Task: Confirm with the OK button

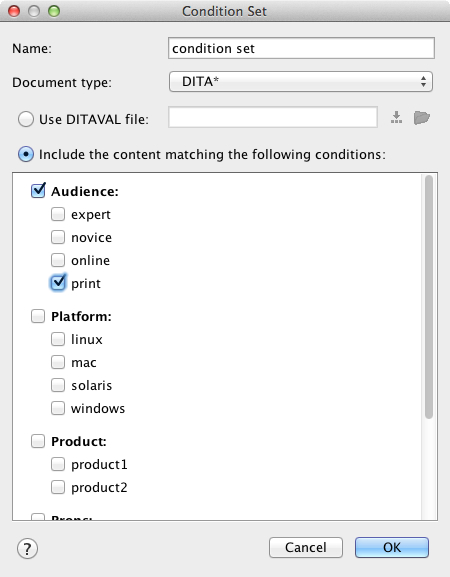Action: coord(392,548)
